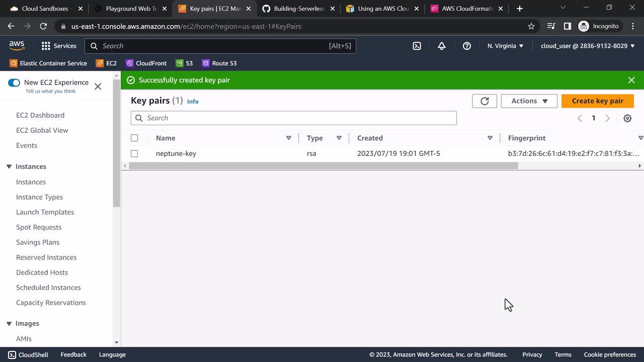The image size is (644, 362).
Task: Open Cookie preferences in the footer
Action: pos(610,354)
